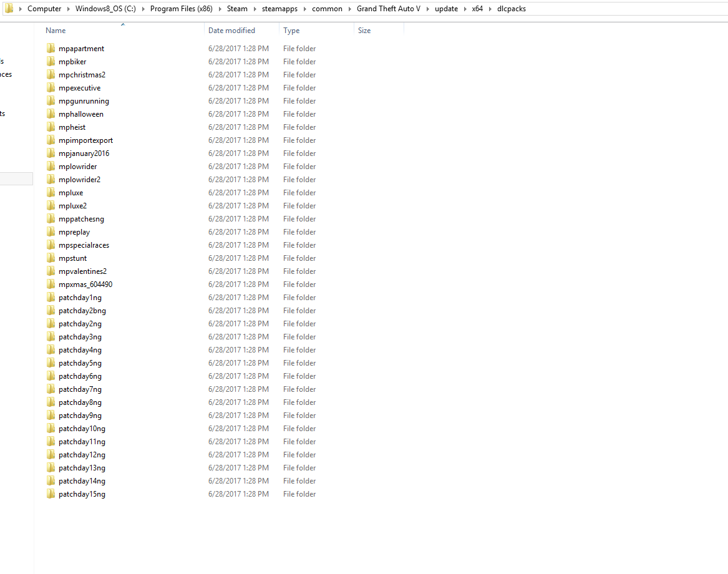This screenshot has height=574, width=728.
Task: Select the patchday13ng folder name
Action: (82, 468)
